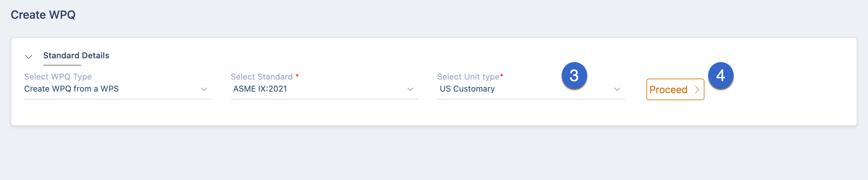This screenshot has width=868, height=180.
Task: Click the Create WPQ page heading
Action: point(43,15)
